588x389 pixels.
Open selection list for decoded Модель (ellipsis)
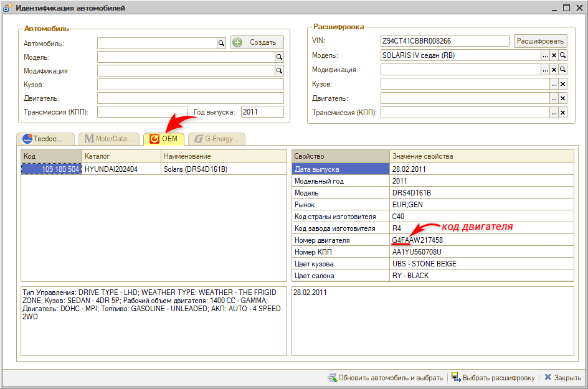tap(545, 55)
